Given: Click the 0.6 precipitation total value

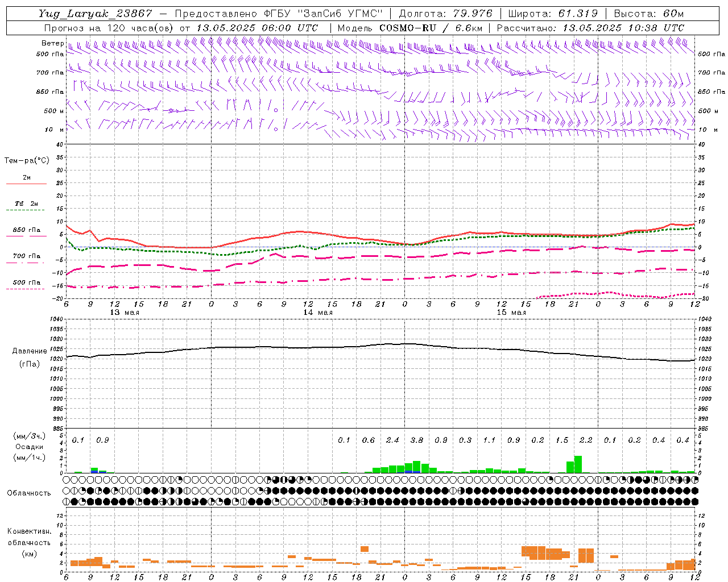Looking at the screenshot, I should click(368, 440).
